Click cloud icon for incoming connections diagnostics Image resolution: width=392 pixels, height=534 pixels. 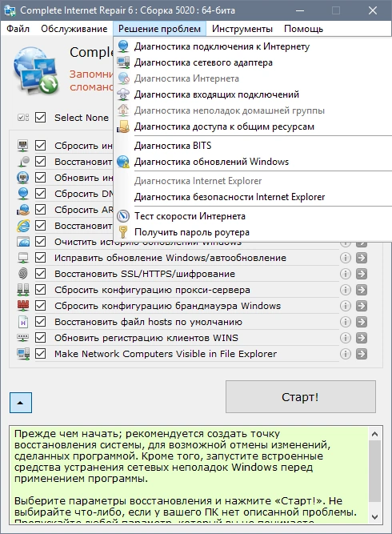click(123, 94)
